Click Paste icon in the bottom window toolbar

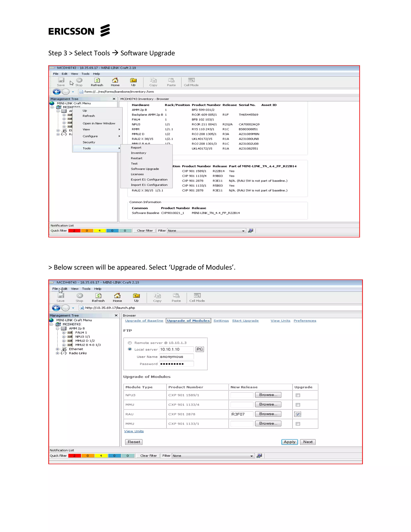[x=176, y=296]
